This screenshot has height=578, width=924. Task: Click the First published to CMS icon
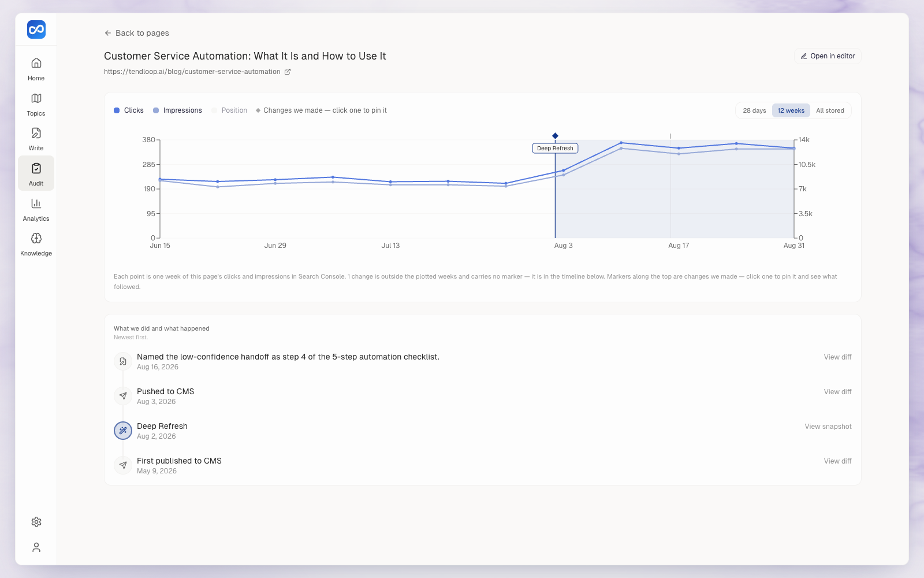tap(123, 465)
